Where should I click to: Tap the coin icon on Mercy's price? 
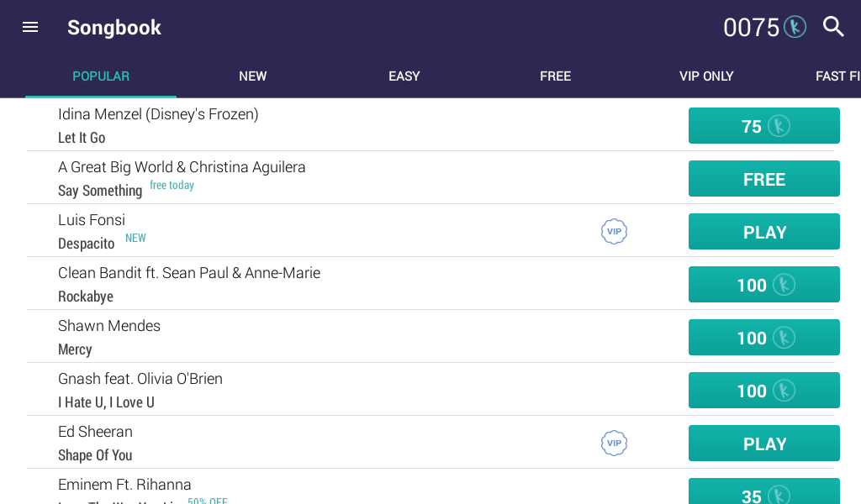tap(784, 338)
